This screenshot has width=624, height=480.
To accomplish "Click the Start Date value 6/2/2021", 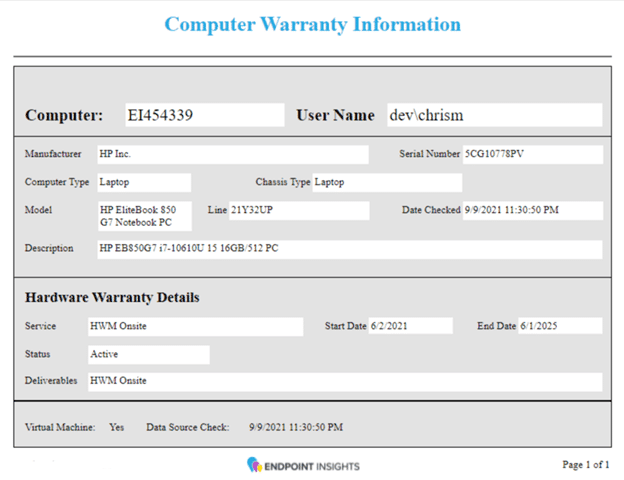I will pos(410,326).
